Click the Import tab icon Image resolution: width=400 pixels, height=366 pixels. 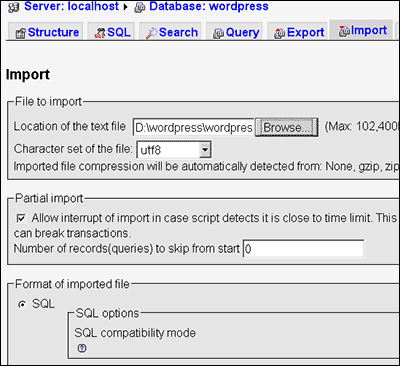pos(344,31)
